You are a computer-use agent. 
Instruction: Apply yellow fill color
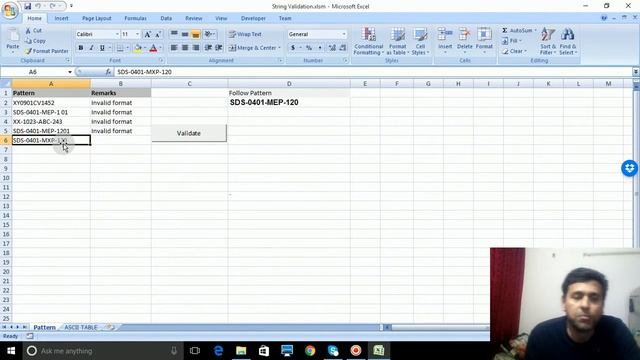[138, 48]
